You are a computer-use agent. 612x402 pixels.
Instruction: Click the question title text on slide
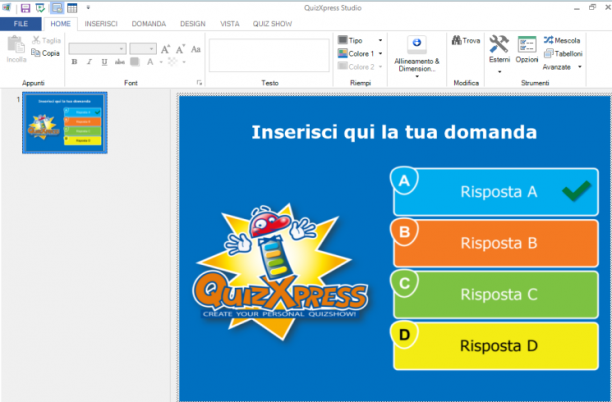(394, 132)
